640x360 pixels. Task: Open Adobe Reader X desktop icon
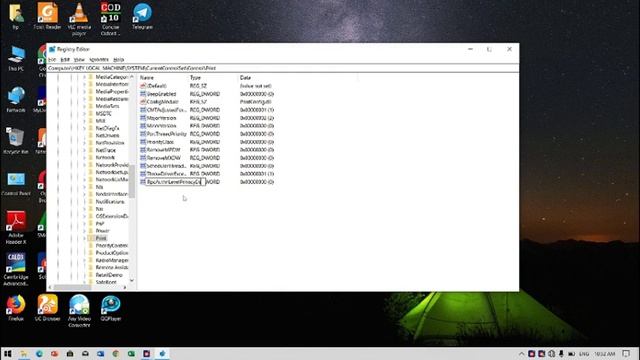tap(16, 227)
